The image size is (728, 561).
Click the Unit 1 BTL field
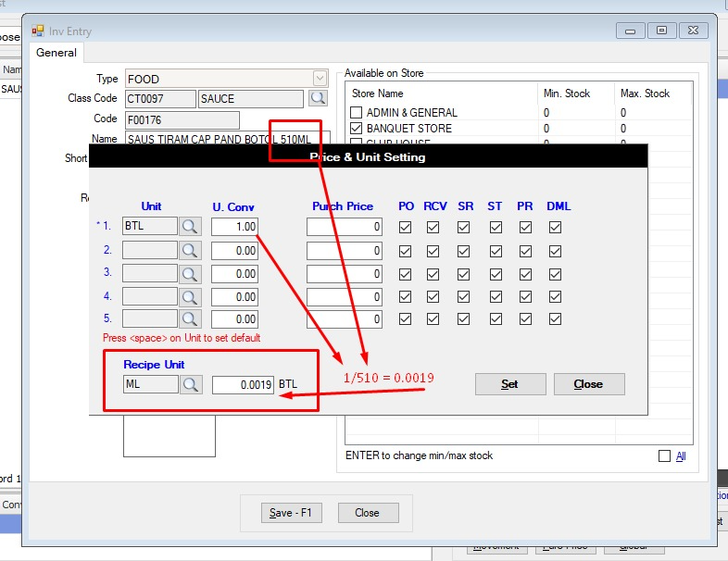click(150, 226)
